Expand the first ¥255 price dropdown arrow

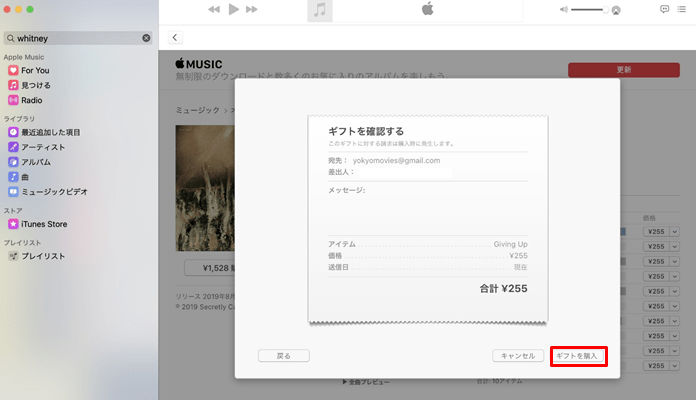pos(674,232)
